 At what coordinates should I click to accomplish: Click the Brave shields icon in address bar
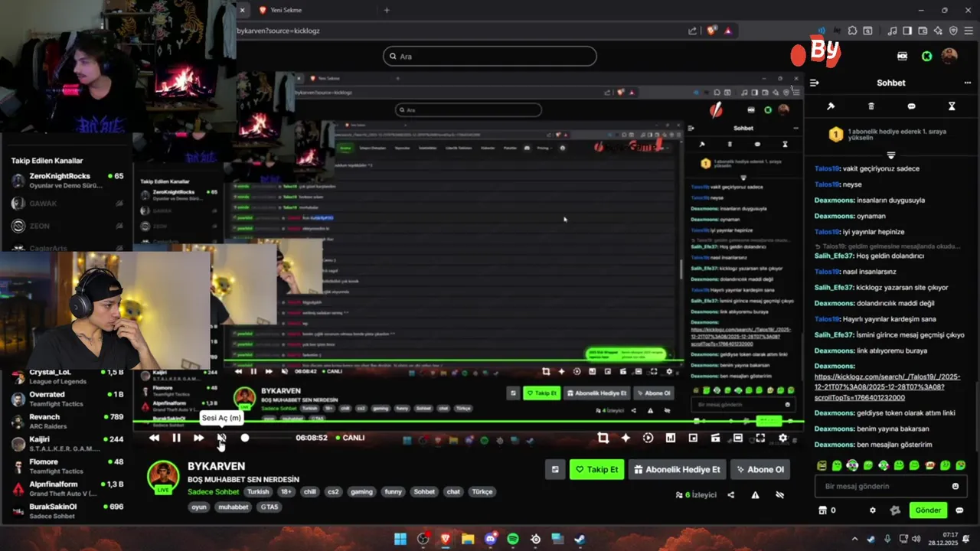pyautogui.click(x=712, y=31)
